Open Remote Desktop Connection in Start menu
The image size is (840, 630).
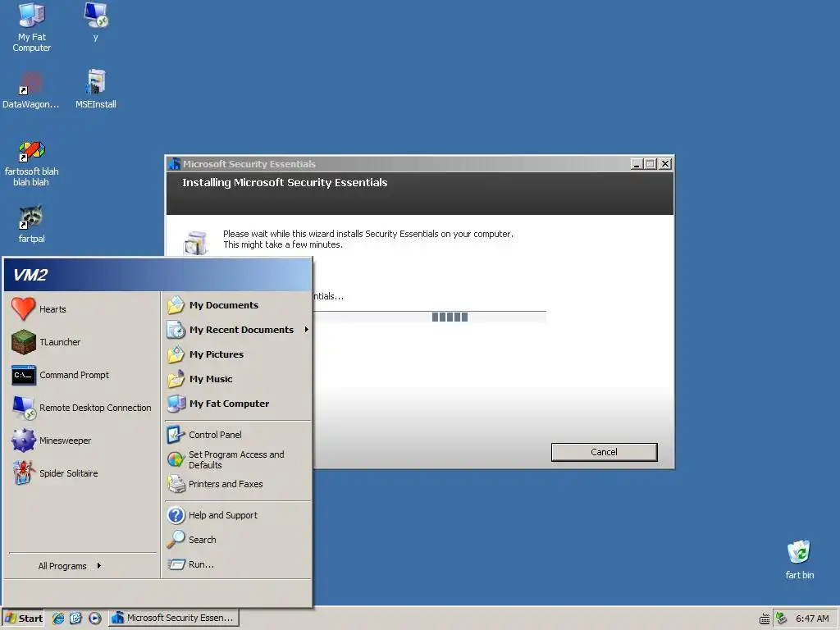click(83, 408)
